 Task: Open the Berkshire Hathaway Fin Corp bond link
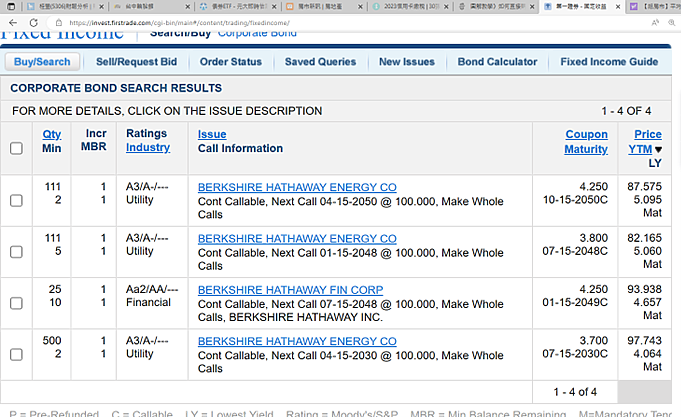tap(291, 290)
